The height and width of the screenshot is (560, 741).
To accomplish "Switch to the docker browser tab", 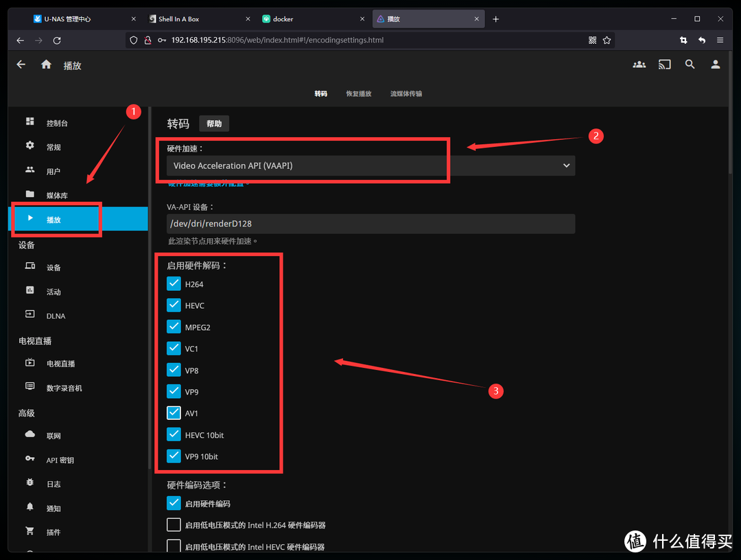I will point(313,19).
